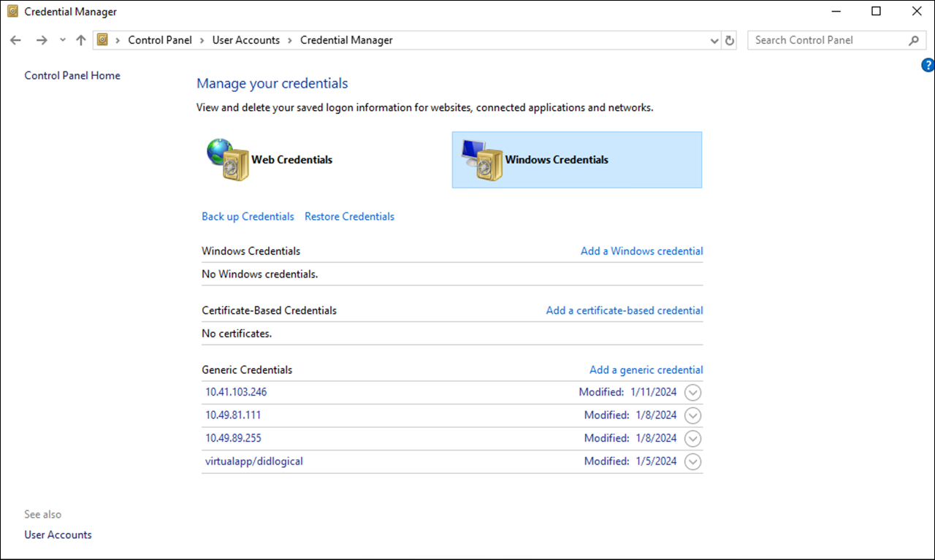Open Add a Windows credential link
Viewport: 935px width, 560px height.
point(641,250)
